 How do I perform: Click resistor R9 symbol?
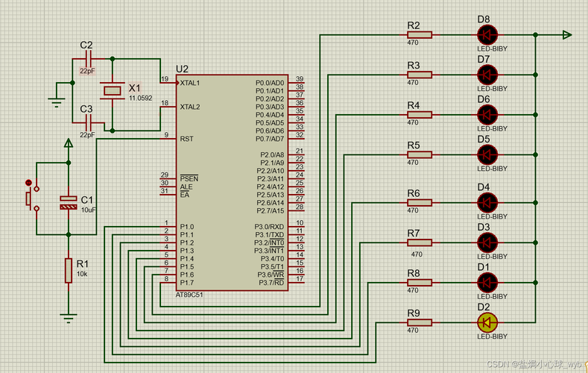420,322
